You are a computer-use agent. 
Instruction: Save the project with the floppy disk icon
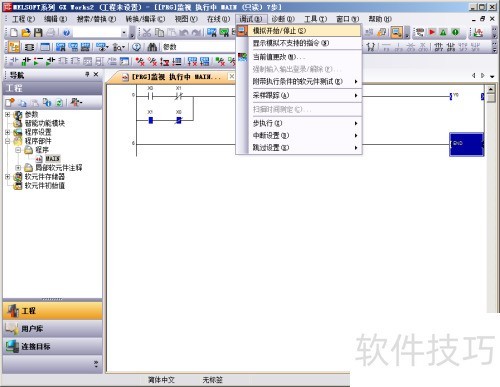pyautogui.click(x=38, y=32)
